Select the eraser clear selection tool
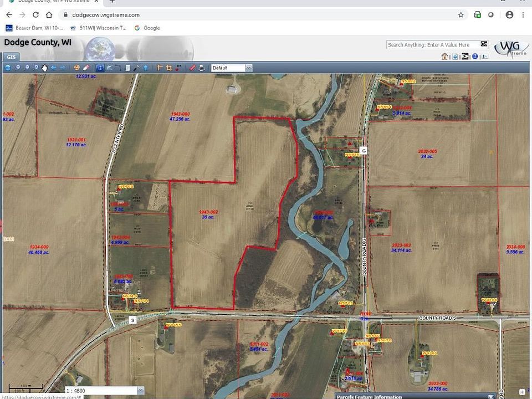The image size is (532, 399). click(x=86, y=68)
